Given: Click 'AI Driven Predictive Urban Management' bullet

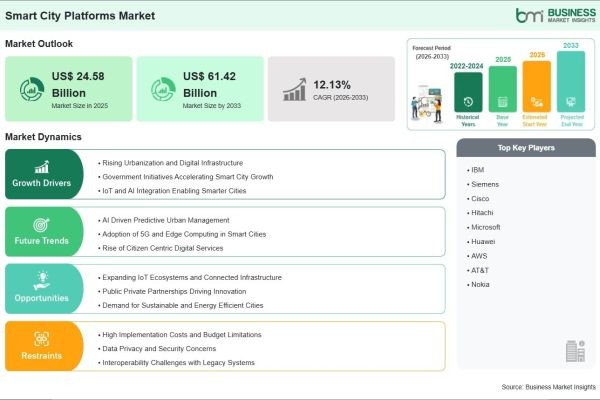Looking at the screenshot, I should click(164, 220).
